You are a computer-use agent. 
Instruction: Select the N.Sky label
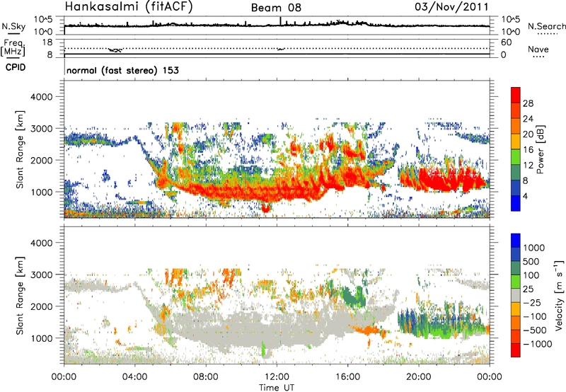(x=13, y=26)
